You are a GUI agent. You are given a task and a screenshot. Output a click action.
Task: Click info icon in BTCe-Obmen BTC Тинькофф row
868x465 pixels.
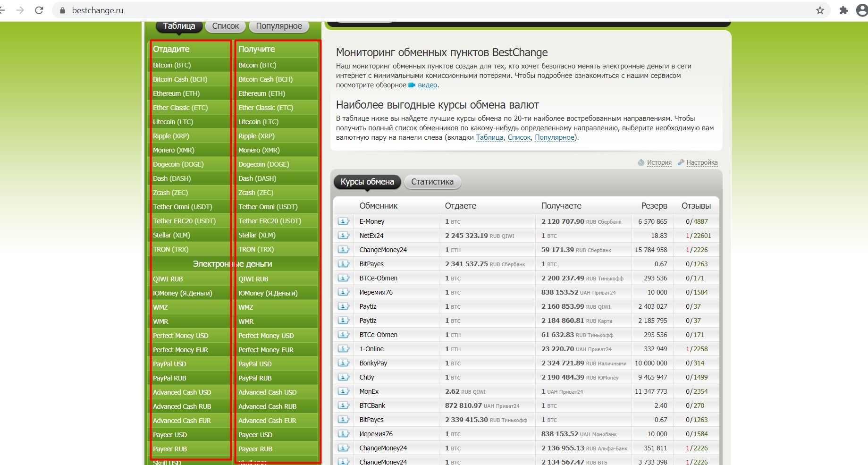343,278
